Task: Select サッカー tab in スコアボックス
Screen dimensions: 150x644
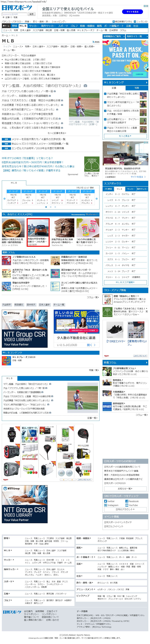Action: [131, 189]
